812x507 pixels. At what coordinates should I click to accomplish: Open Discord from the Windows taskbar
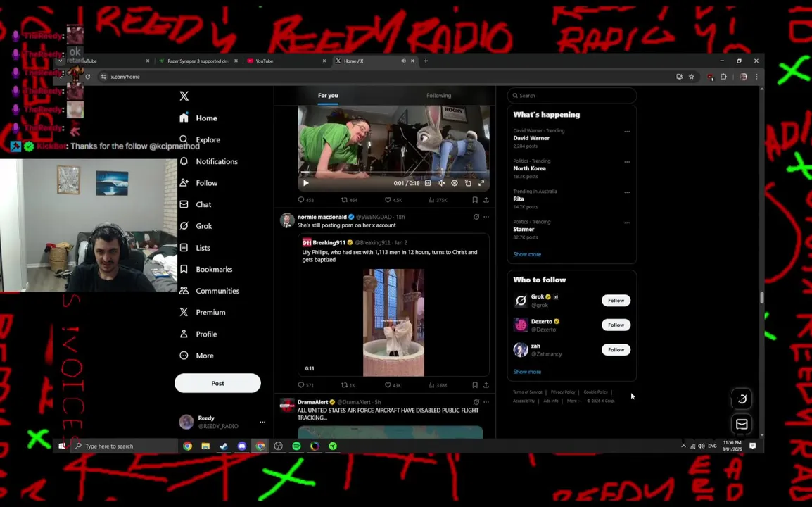242,446
